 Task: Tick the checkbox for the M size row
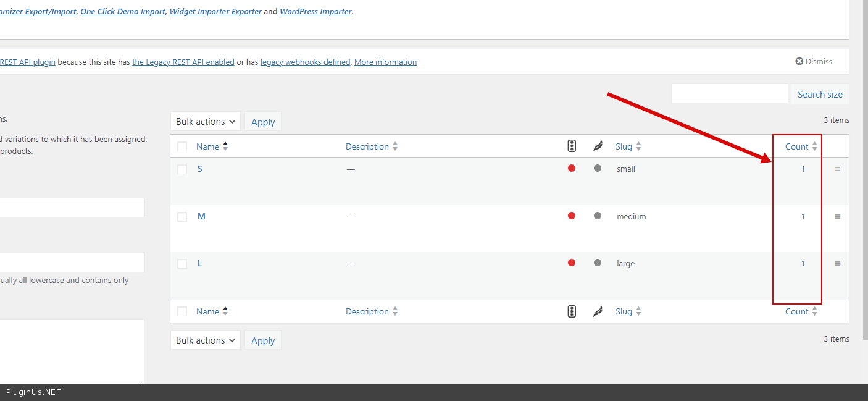coord(182,217)
